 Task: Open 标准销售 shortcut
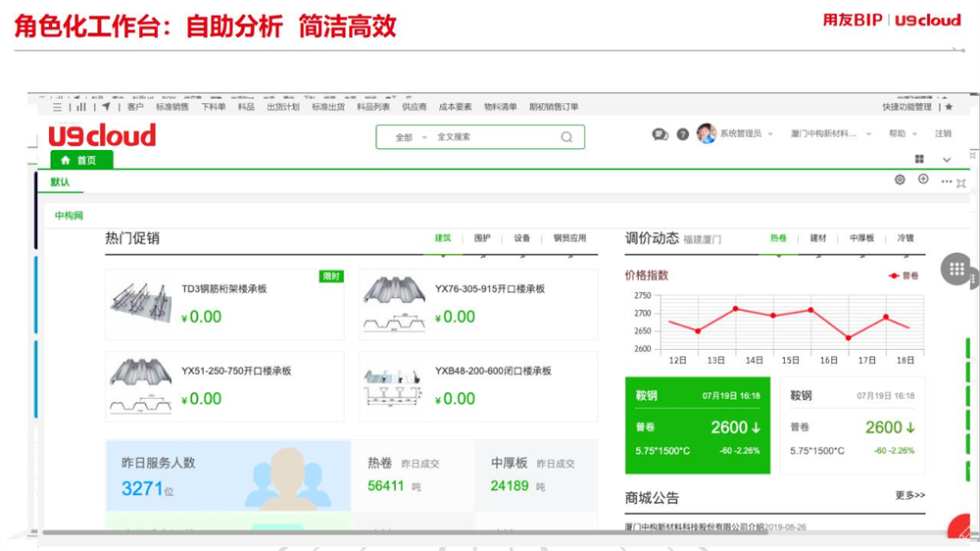[171, 107]
